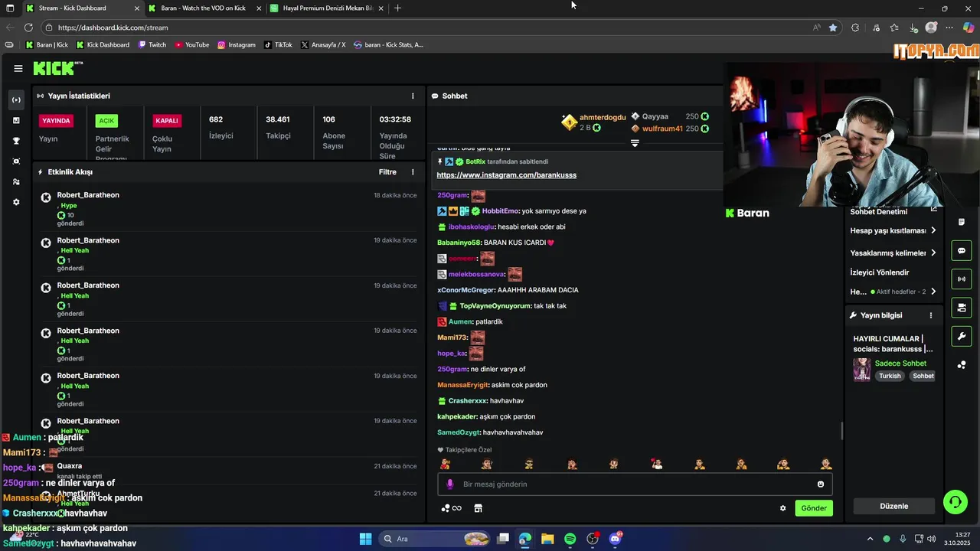Switch to Baran VOD on Kick tab

point(203,8)
